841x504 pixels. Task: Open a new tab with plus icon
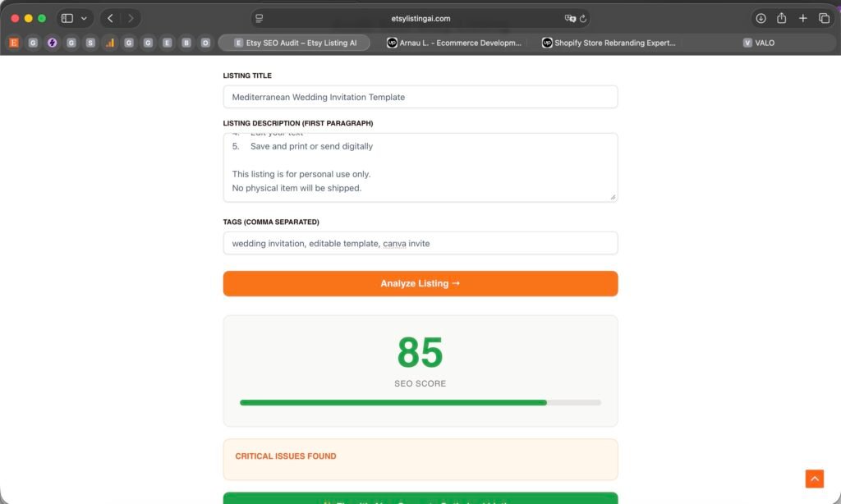(803, 18)
